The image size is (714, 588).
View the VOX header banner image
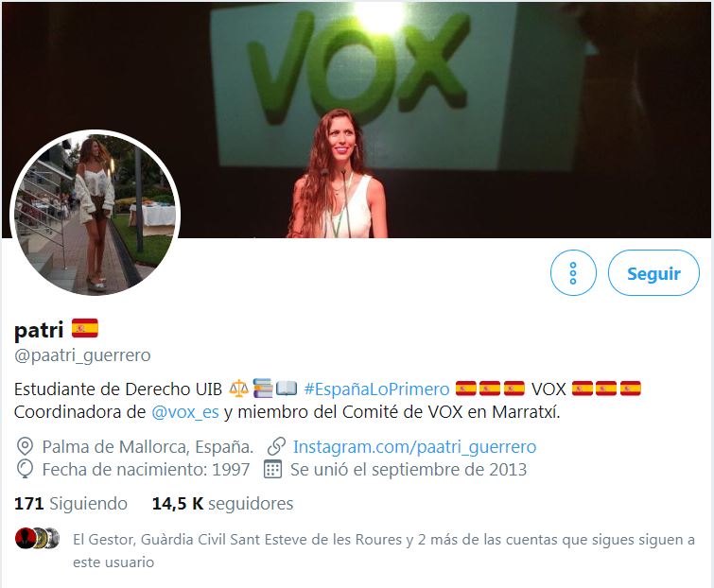coord(357,120)
